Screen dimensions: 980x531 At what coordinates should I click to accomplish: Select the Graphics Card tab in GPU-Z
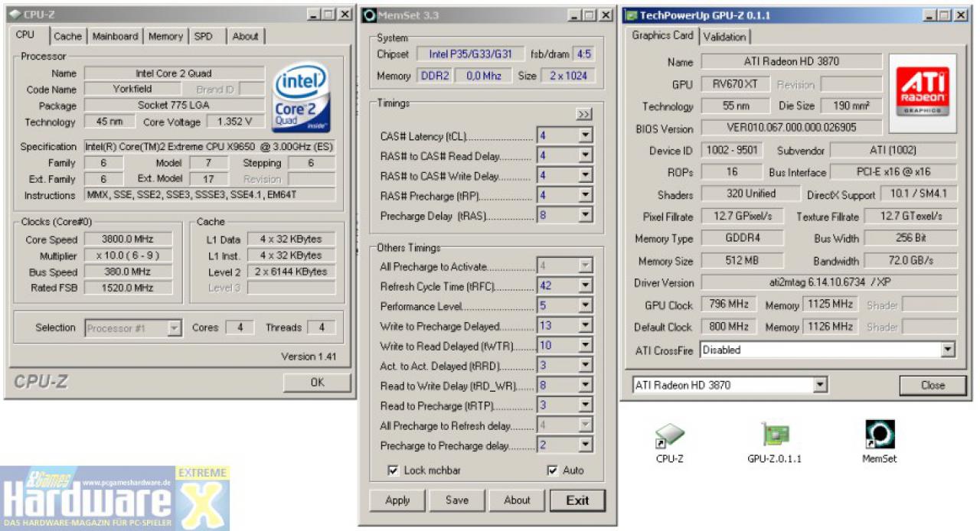pyautogui.click(x=662, y=35)
